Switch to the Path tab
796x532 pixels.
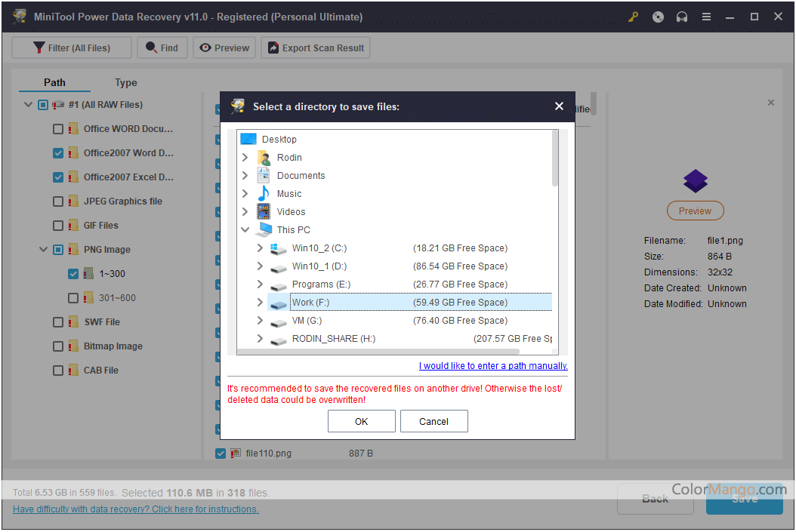(x=54, y=82)
